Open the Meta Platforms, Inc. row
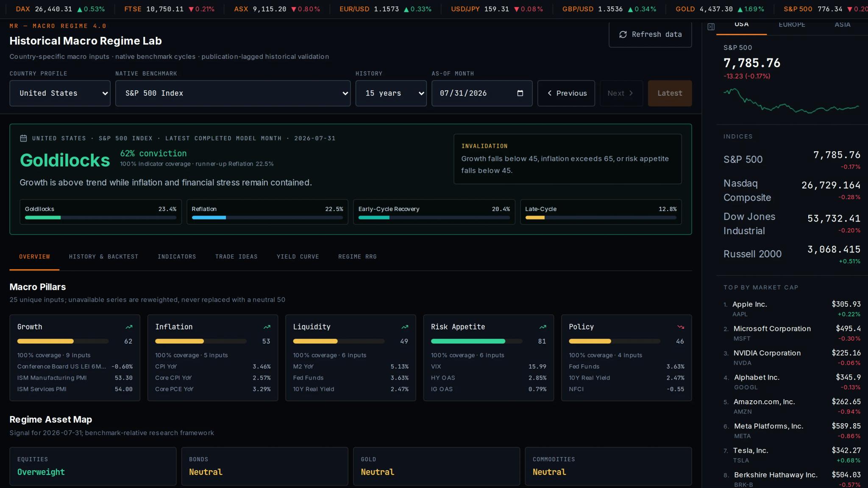The width and height of the screenshot is (868, 488). point(792,431)
